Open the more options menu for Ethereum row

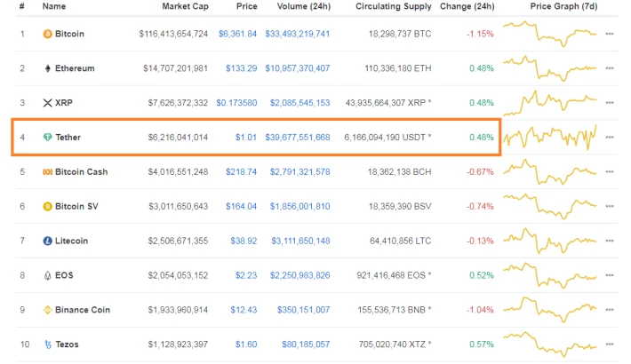(610, 68)
